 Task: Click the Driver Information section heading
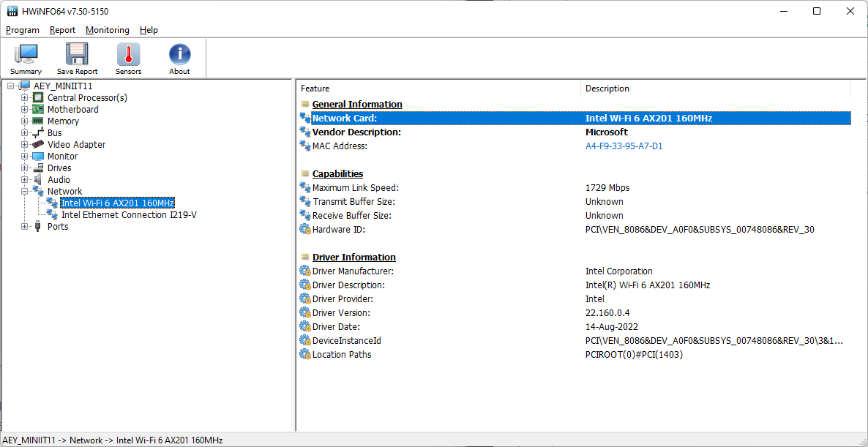click(x=353, y=258)
